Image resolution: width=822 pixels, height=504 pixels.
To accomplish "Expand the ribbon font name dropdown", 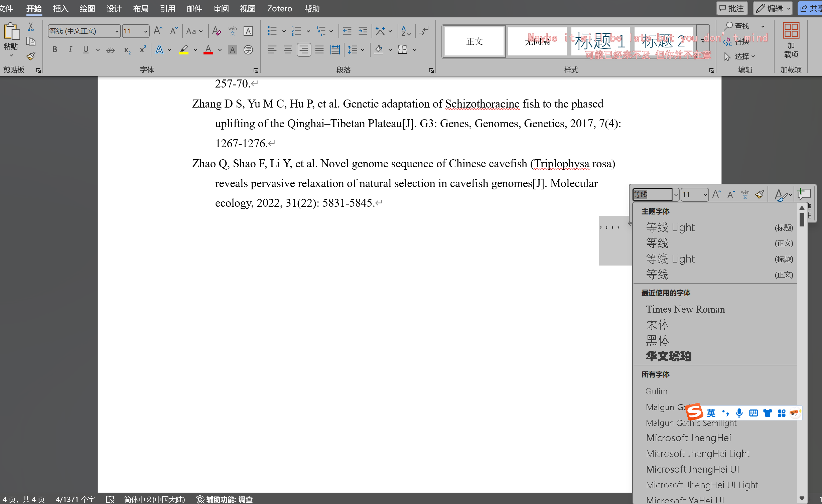I will point(117,31).
